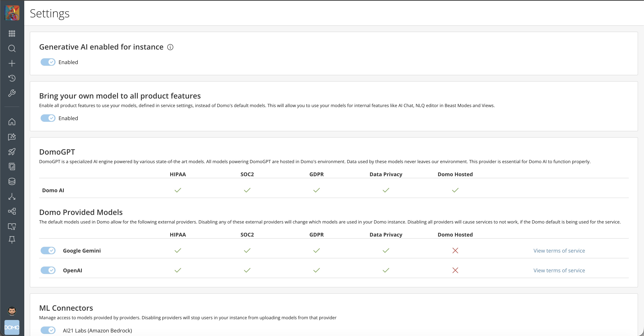The height and width of the screenshot is (336, 644).
Task: Click the Google Gemini HIPAA checkmark
Action: coord(178,251)
